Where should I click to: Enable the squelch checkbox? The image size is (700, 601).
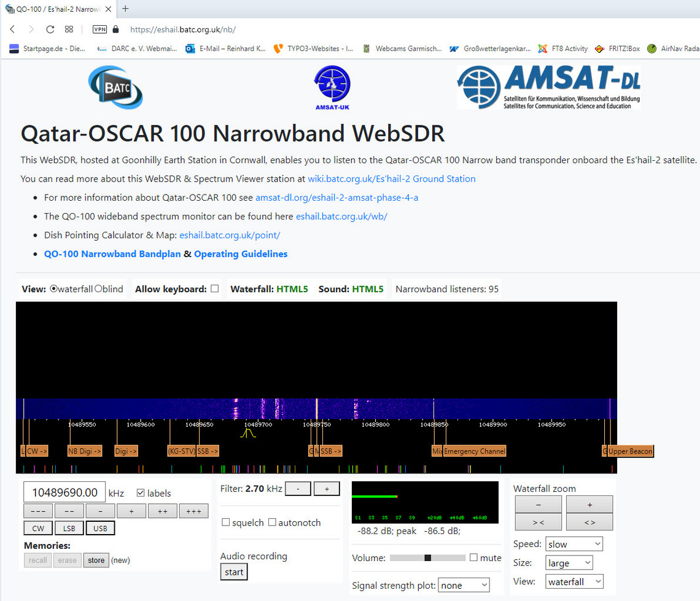pos(226,522)
